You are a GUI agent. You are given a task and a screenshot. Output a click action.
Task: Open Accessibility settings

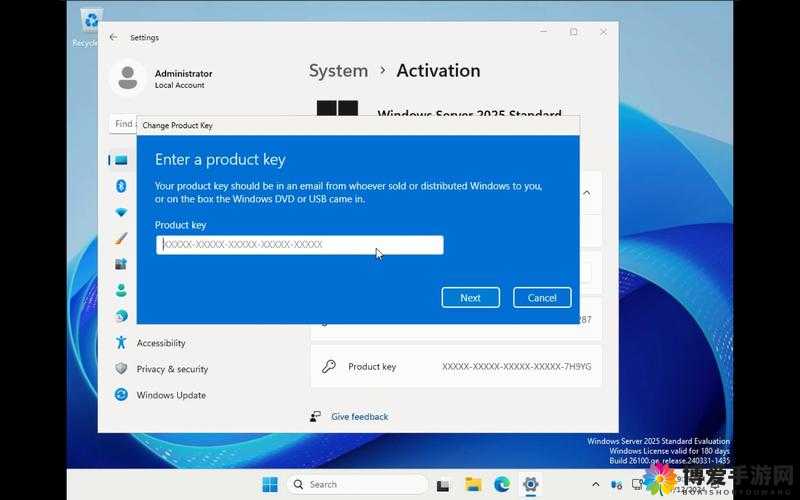(x=161, y=343)
